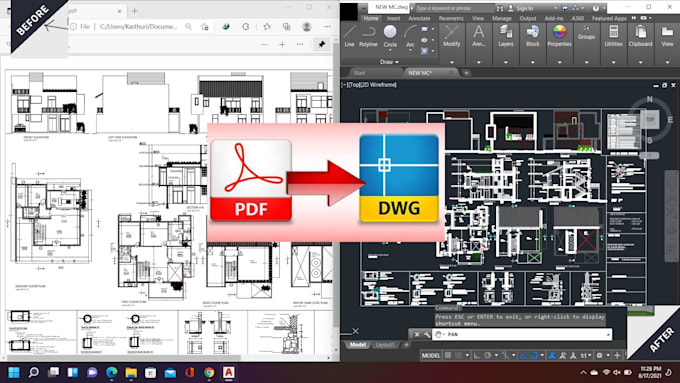Open the Manage ribbon tab
Image resolution: width=680 pixels, height=383 pixels.
tap(502, 18)
